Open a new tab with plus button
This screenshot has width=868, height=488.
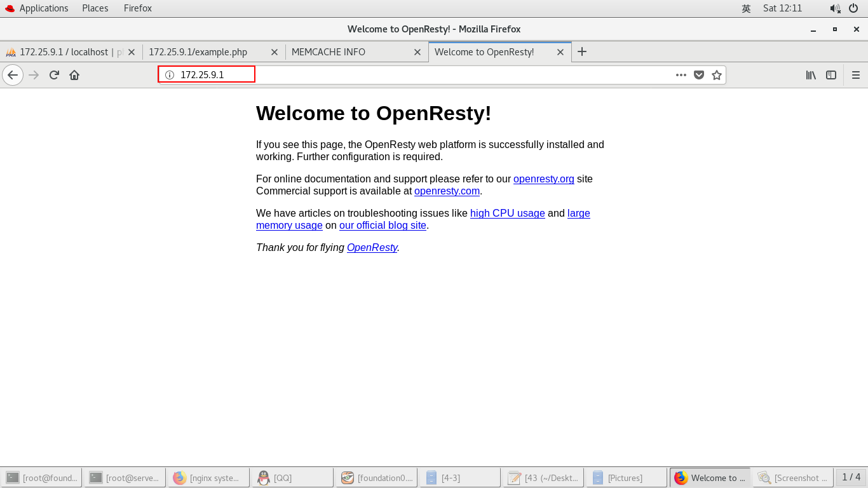582,52
